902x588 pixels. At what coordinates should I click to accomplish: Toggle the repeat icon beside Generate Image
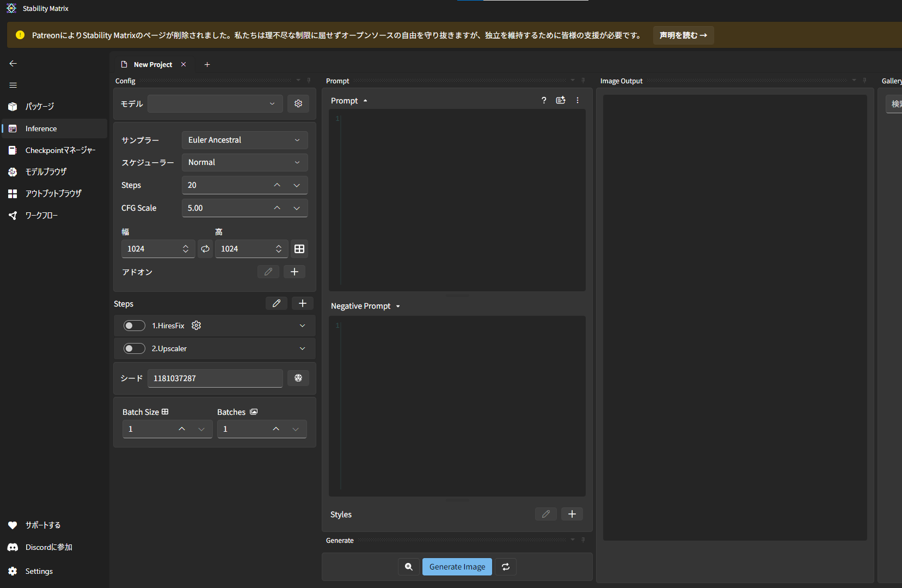[506, 567]
